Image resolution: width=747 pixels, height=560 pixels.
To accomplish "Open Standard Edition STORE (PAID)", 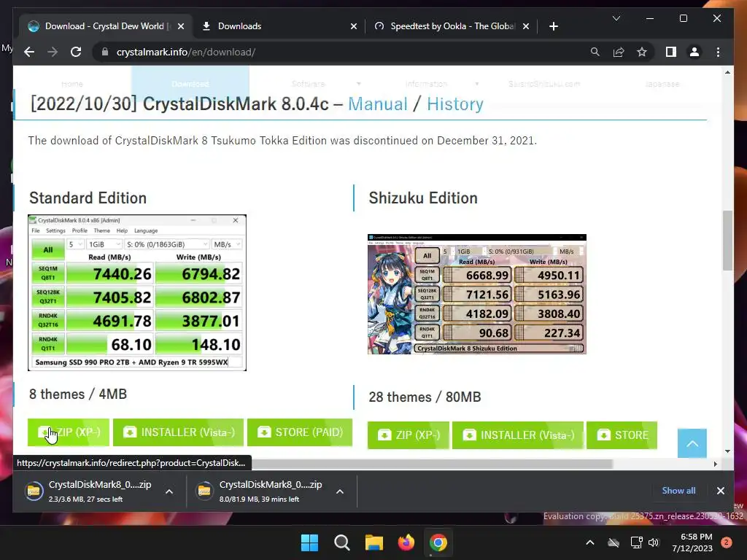I will click(x=300, y=432).
